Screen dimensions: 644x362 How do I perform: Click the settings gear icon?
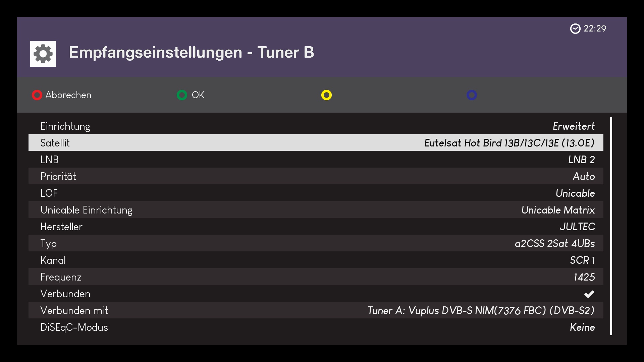click(43, 54)
